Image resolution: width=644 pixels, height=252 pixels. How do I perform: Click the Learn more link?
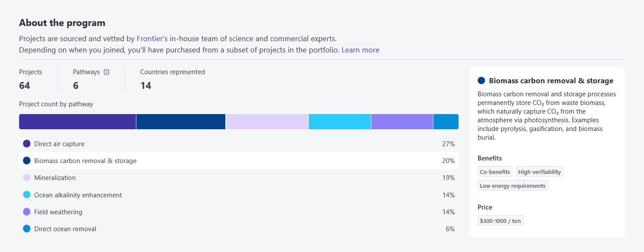[x=360, y=50]
